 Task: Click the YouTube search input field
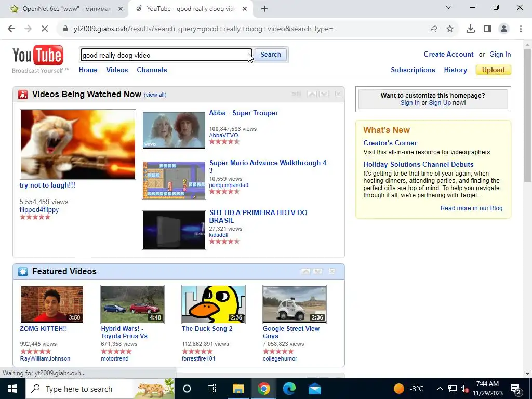click(x=166, y=55)
